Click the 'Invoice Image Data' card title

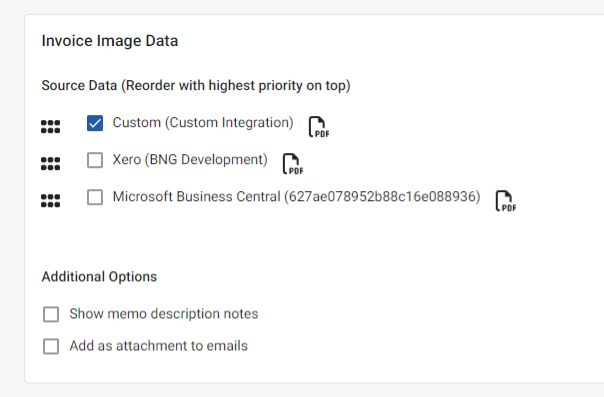110,41
